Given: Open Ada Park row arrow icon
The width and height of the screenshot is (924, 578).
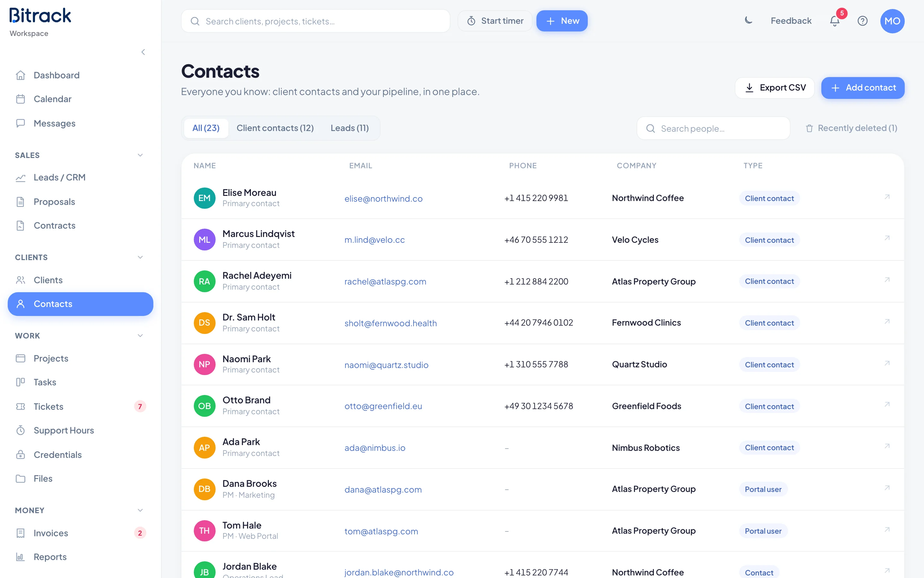Looking at the screenshot, I should pos(887,446).
